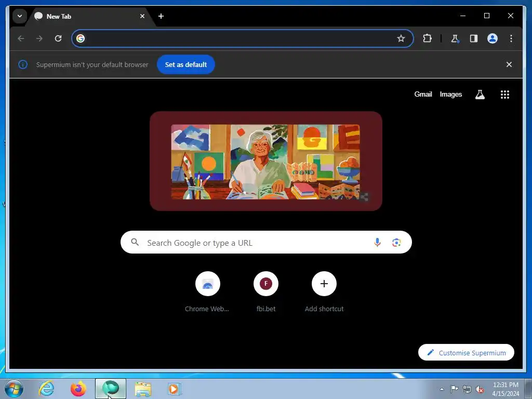Image resolution: width=532 pixels, height=399 pixels.
Task: Show hidden tray icons arrow
Action: pyautogui.click(x=442, y=389)
